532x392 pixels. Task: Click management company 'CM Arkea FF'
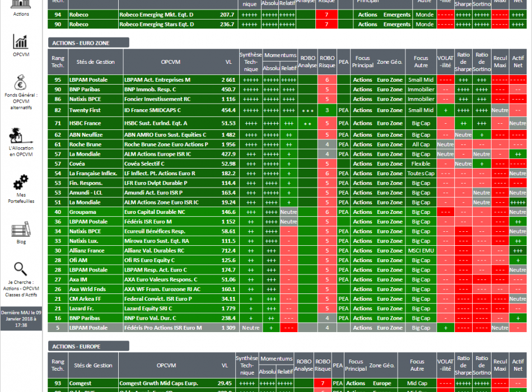(x=85, y=299)
